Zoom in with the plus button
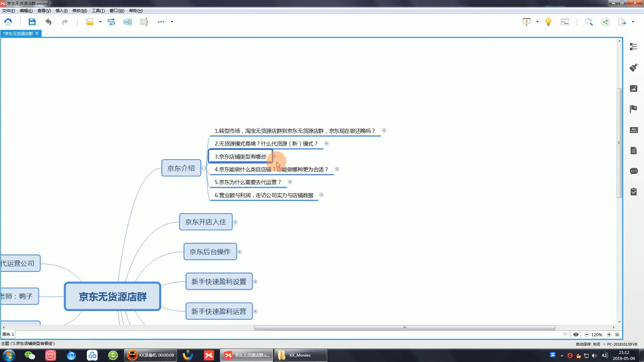The image size is (644, 362). coord(609,335)
